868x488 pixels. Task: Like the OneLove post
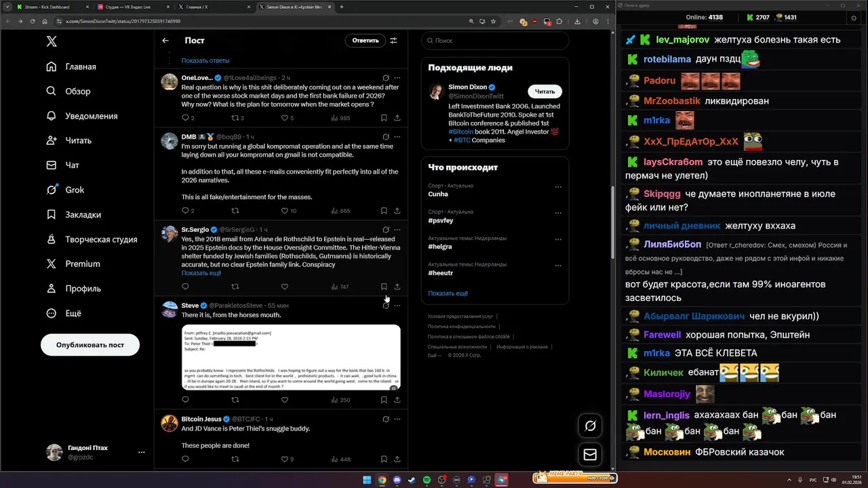(x=285, y=118)
